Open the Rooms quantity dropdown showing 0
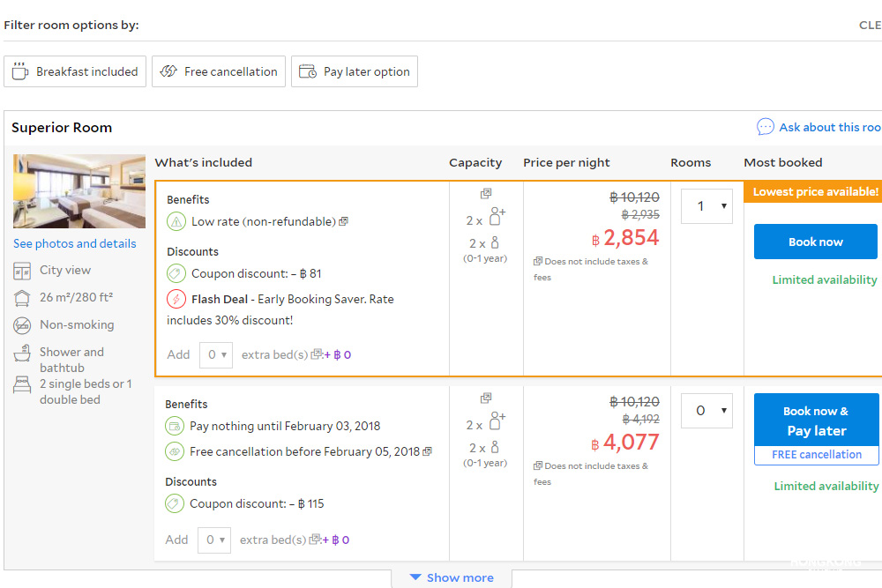The image size is (882, 588). coord(706,411)
